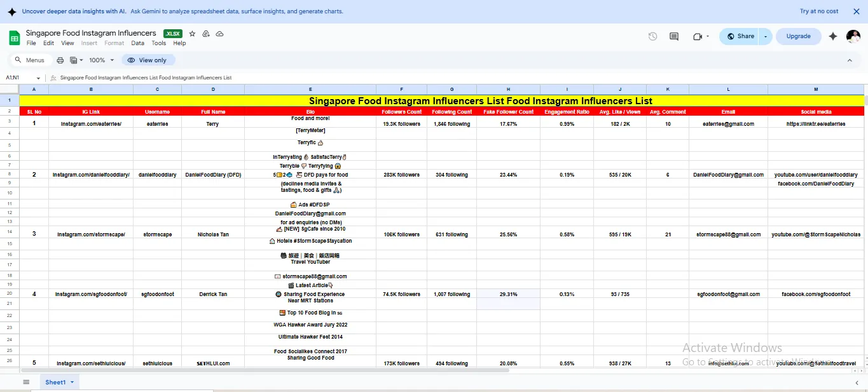Screen dimensions: 868x392
Task: Click the document title Singapore Food Instagram Influencers
Action: pos(91,33)
